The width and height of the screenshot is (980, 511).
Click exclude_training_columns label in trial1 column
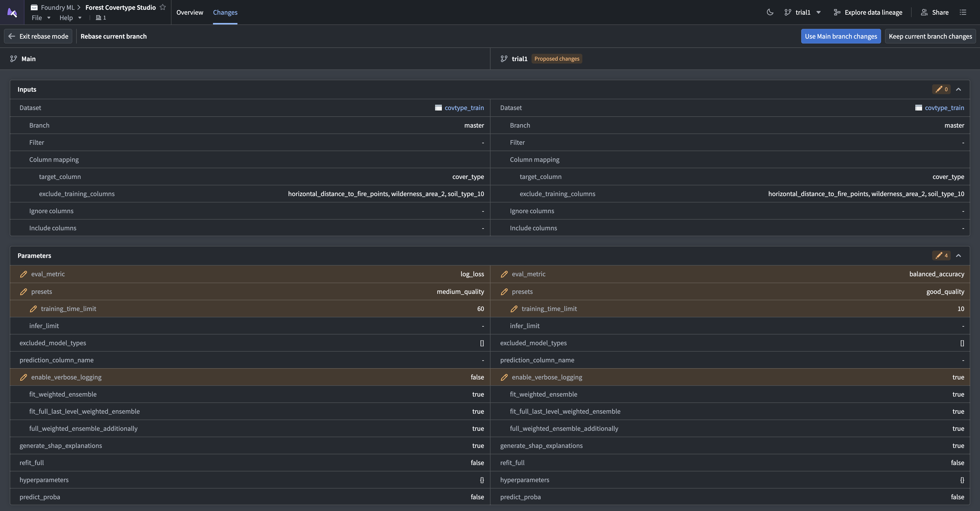557,194
